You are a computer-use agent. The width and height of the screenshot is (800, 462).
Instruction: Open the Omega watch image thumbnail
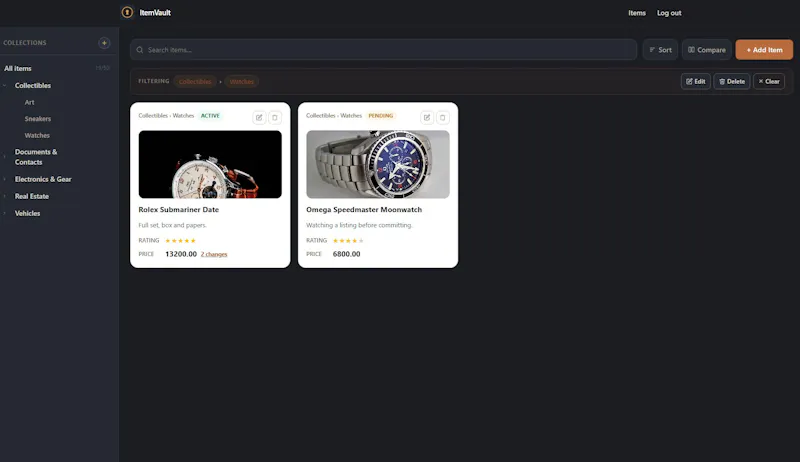coord(378,164)
